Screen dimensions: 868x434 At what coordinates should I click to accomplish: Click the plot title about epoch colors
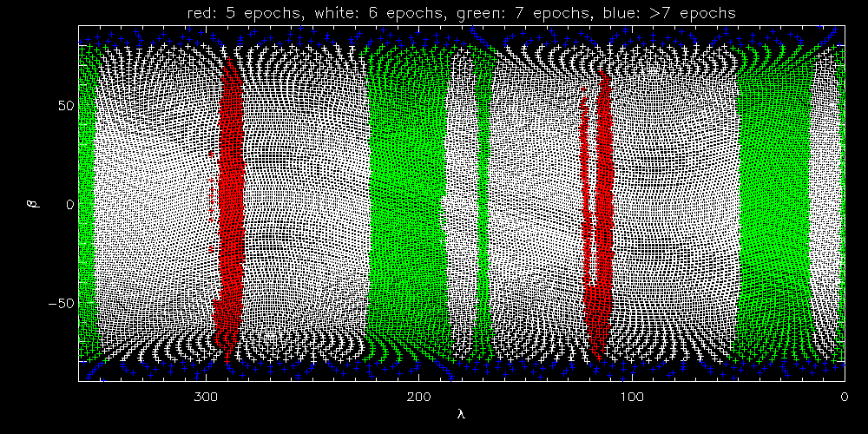coord(462,14)
